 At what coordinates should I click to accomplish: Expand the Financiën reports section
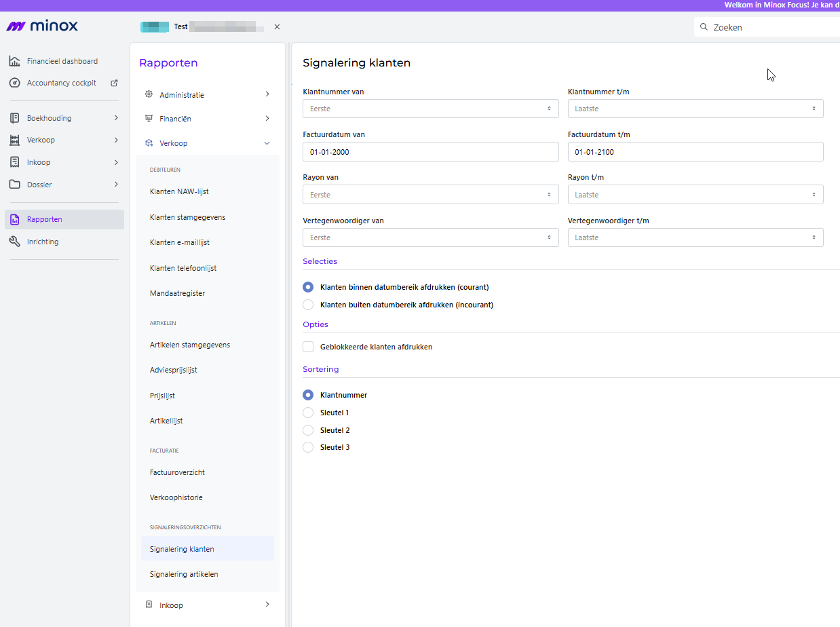267,118
